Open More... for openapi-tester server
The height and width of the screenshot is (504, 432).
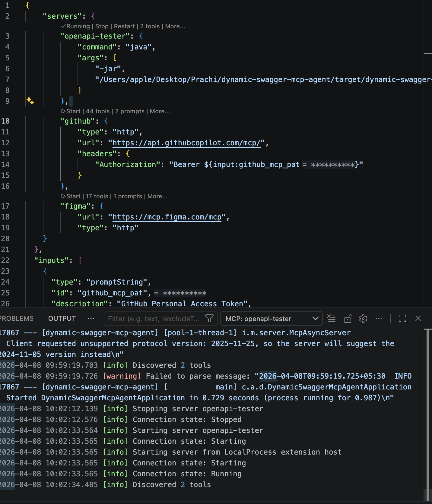point(175,26)
